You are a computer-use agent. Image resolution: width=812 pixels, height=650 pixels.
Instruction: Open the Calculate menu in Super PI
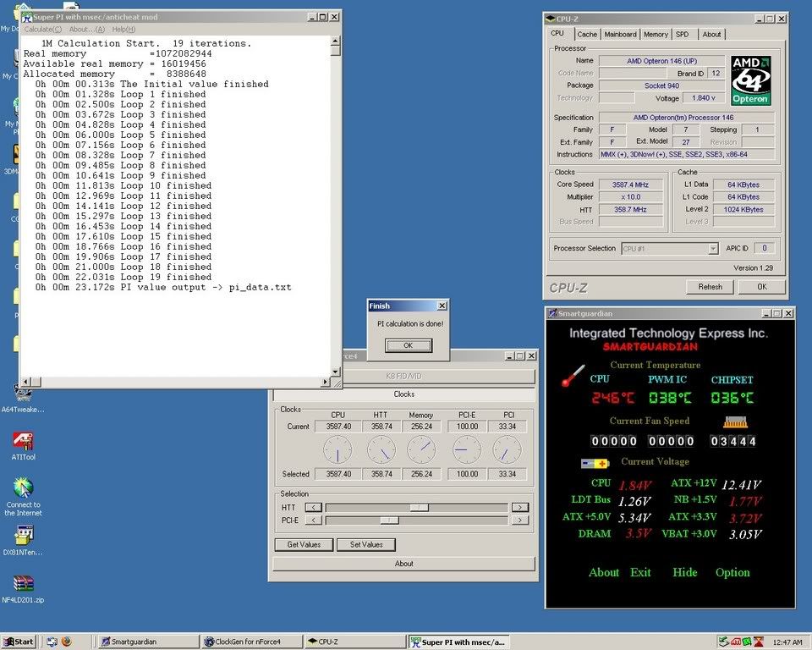coord(42,30)
